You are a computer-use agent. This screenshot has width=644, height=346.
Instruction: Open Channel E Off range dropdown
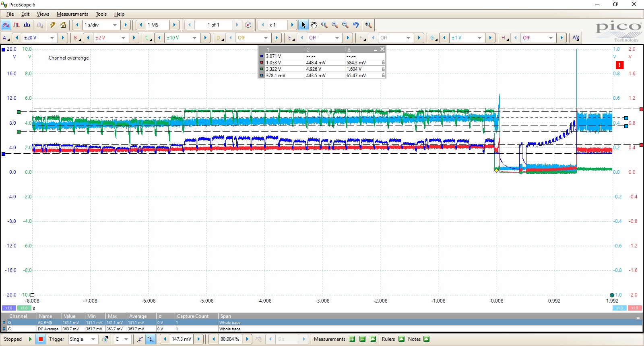337,38
